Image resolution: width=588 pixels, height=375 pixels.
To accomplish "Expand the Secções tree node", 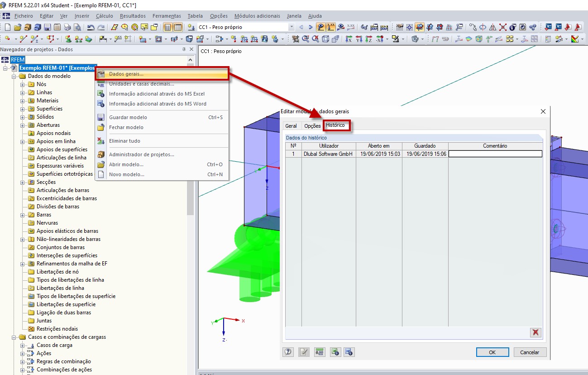I will (x=23, y=182).
